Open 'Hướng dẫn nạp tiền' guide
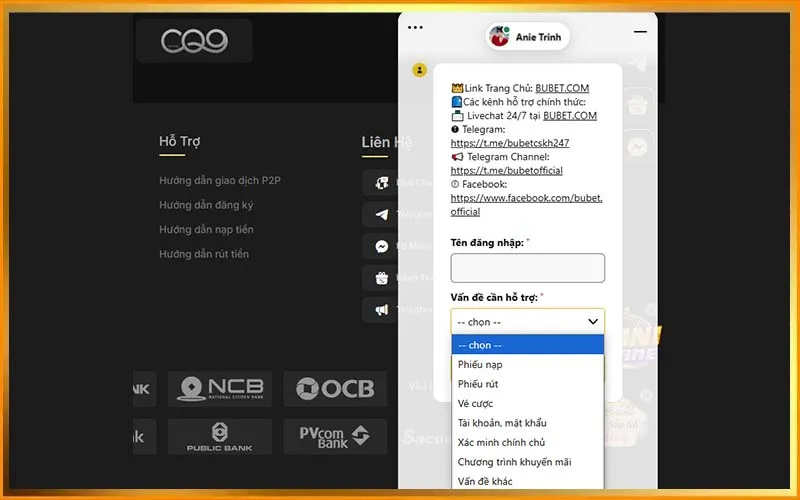 point(206,230)
